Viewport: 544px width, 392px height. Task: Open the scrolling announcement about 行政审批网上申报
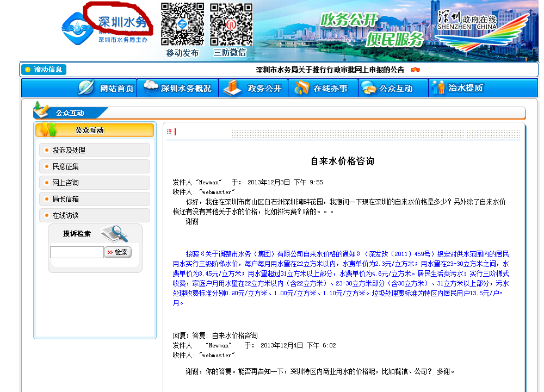(x=330, y=70)
